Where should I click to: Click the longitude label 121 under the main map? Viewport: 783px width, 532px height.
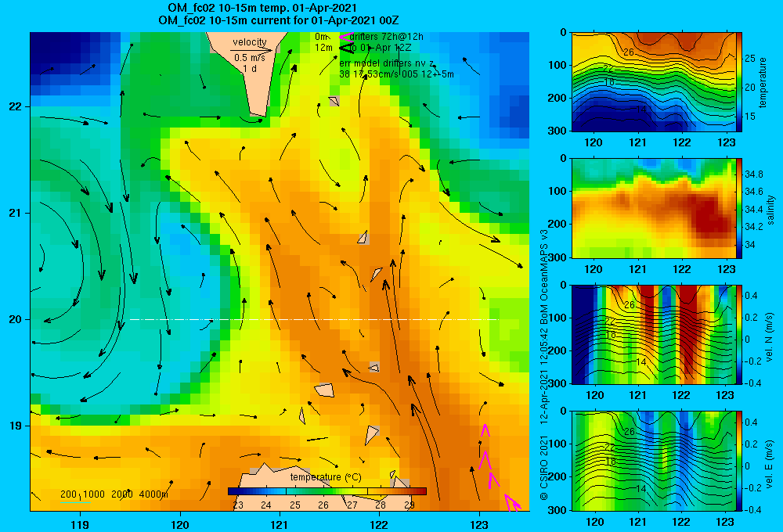(x=280, y=525)
